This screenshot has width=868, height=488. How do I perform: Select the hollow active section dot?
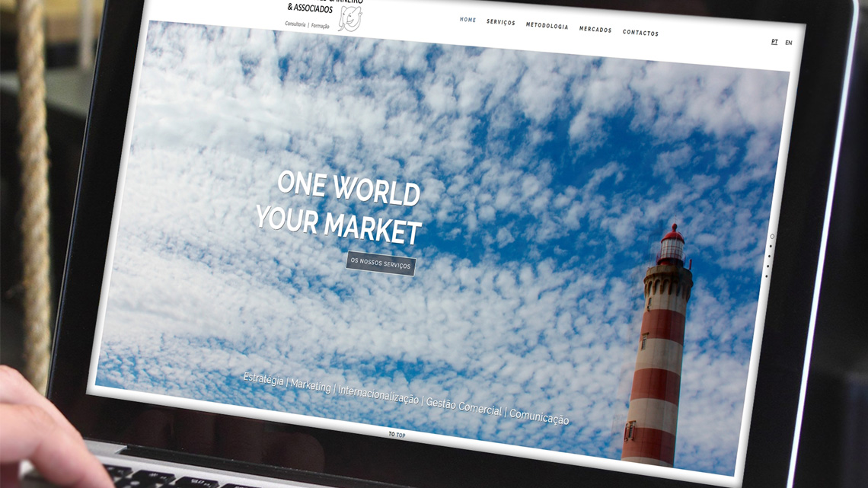[772, 236]
